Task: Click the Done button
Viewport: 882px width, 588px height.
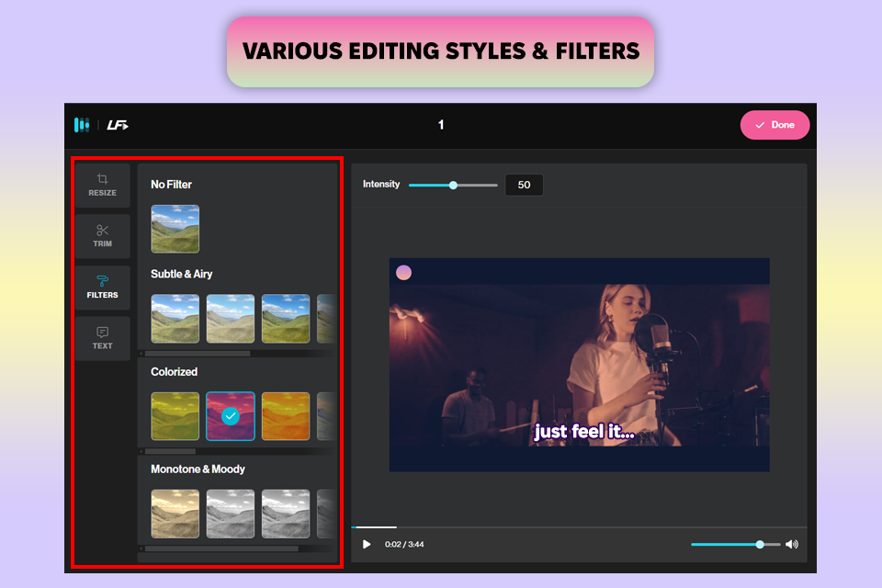Action: point(775,125)
